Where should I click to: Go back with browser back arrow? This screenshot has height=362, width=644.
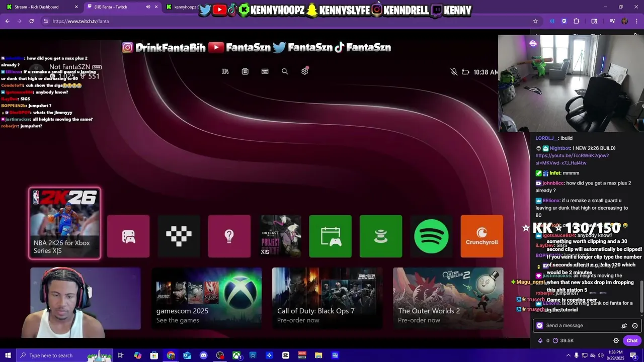(7, 21)
